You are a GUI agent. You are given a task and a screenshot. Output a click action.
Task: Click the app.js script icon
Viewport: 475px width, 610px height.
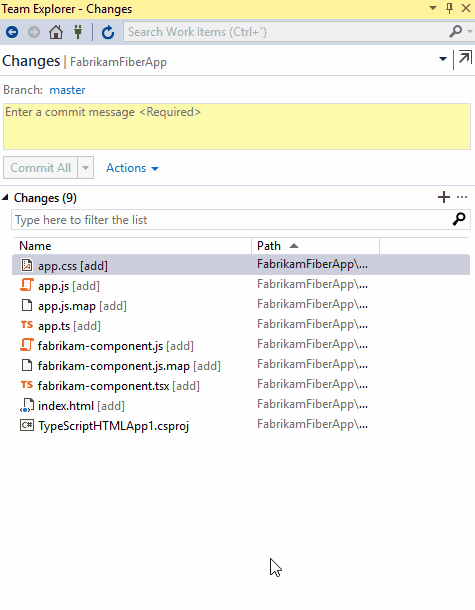click(x=26, y=285)
